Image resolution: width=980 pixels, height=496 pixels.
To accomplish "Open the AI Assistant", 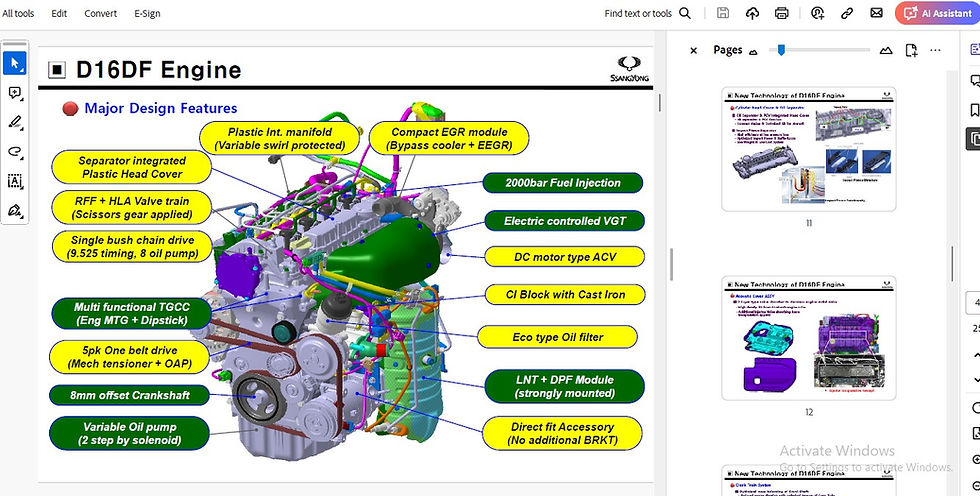I will [x=937, y=13].
